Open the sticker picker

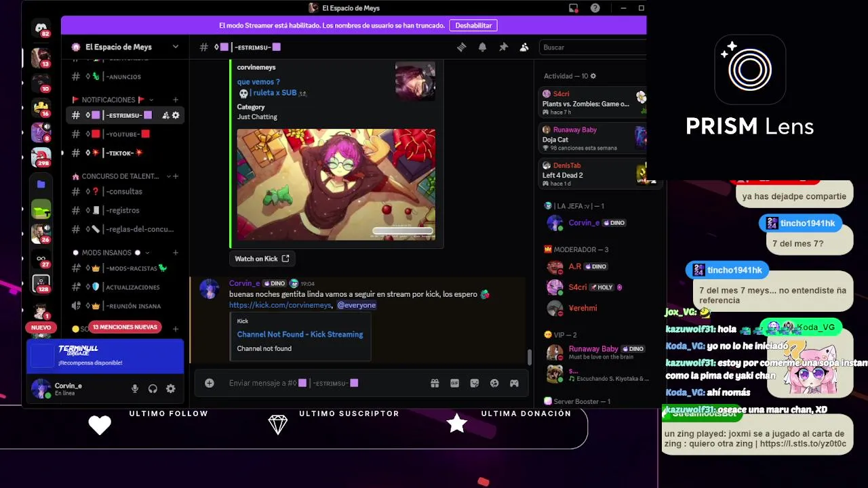(475, 383)
